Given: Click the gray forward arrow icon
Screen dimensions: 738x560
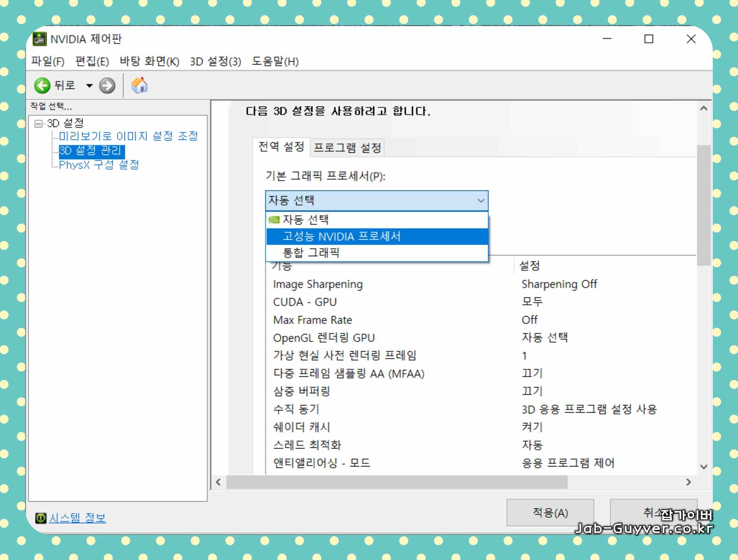Looking at the screenshot, I should [x=107, y=86].
